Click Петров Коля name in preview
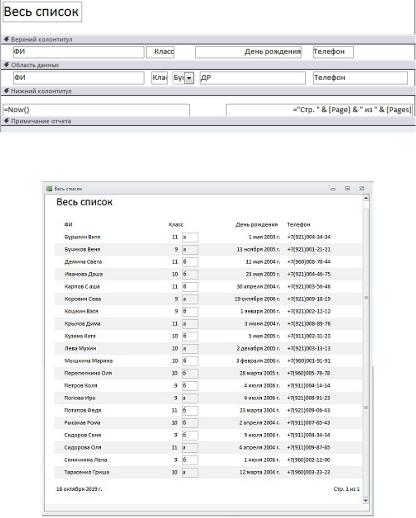This screenshot has height=518, width=416. [x=81, y=386]
